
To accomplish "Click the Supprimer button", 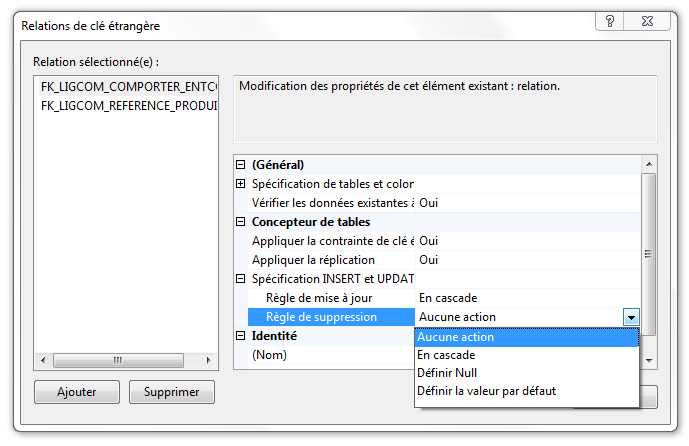I will (171, 392).
